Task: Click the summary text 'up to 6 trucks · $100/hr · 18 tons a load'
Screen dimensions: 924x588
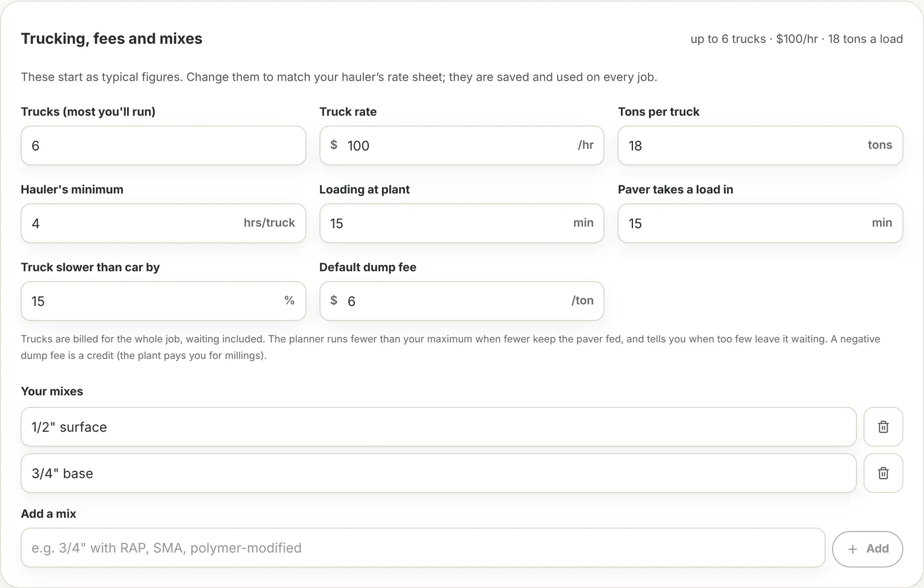Action: click(796, 39)
